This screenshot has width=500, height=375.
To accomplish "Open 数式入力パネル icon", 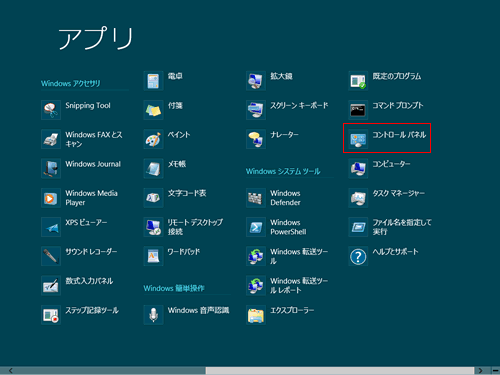I will click(51, 286).
